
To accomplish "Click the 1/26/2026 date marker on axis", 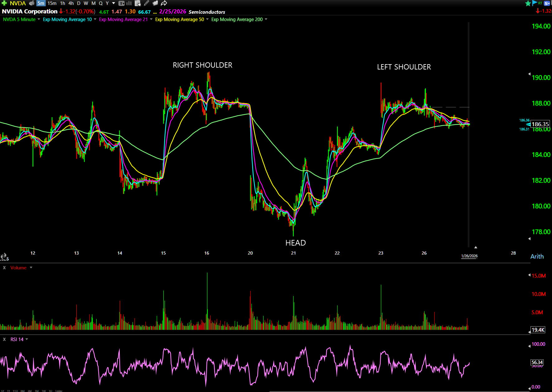I will [469, 256].
